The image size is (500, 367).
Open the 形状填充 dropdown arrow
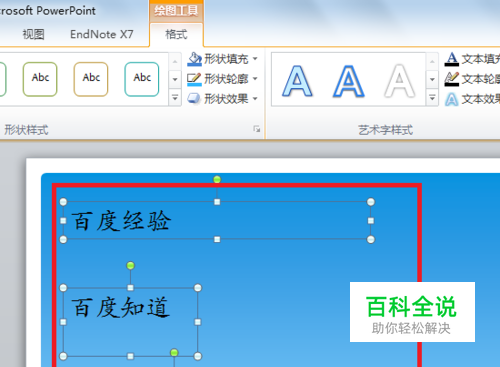click(x=255, y=59)
